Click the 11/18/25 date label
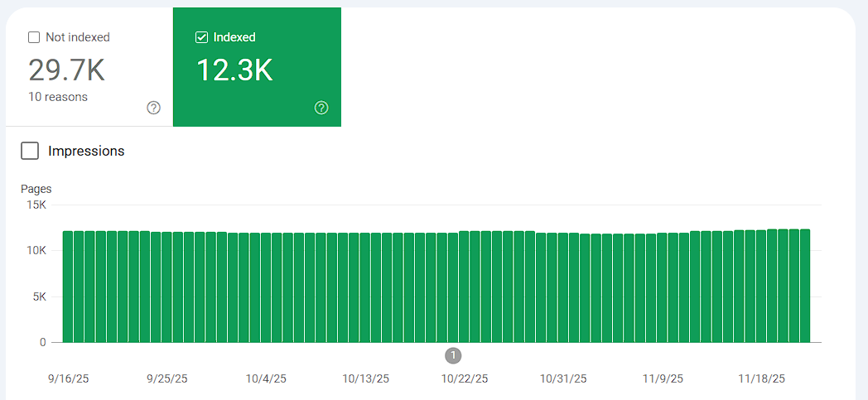This screenshot has width=868, height=400. 761,378
